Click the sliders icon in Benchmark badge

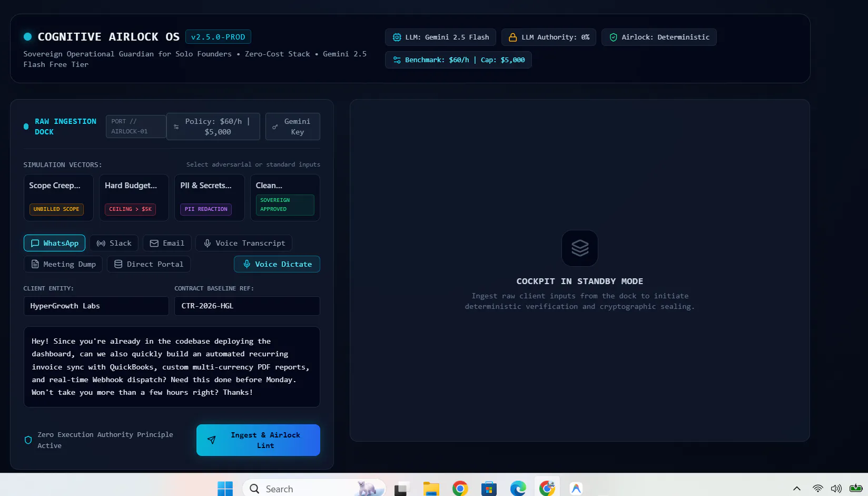(397, 60)
